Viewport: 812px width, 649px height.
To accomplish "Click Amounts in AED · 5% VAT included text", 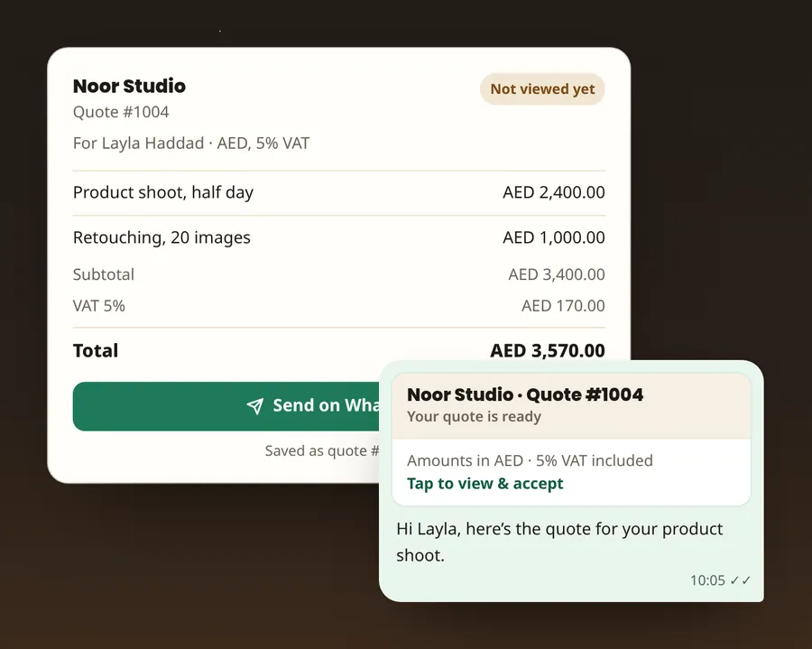I will click(530, 460).
